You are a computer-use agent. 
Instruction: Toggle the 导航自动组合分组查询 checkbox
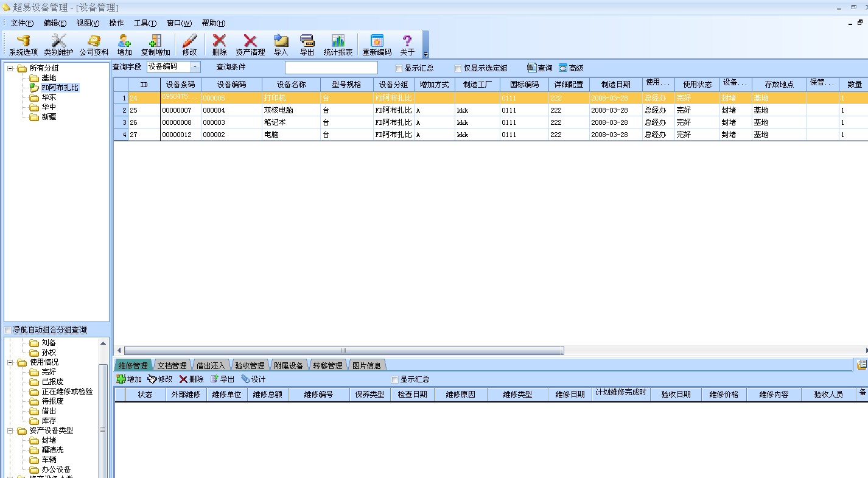point(8,330)
